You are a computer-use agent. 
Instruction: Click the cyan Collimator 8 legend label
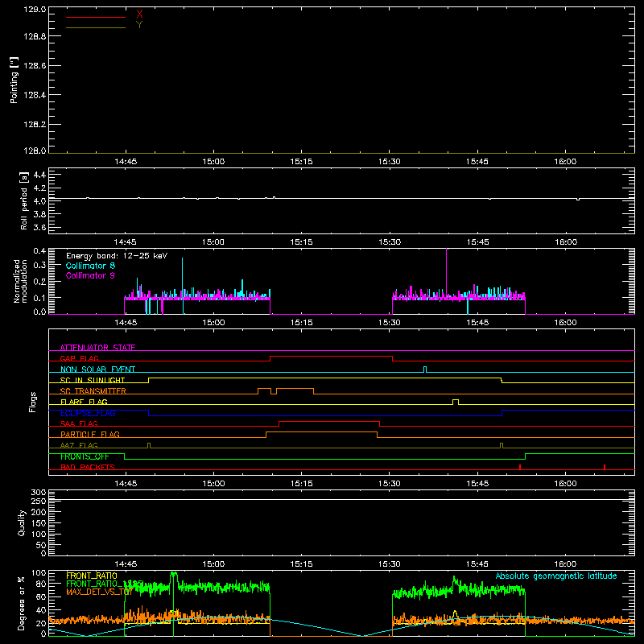(90, 266)
